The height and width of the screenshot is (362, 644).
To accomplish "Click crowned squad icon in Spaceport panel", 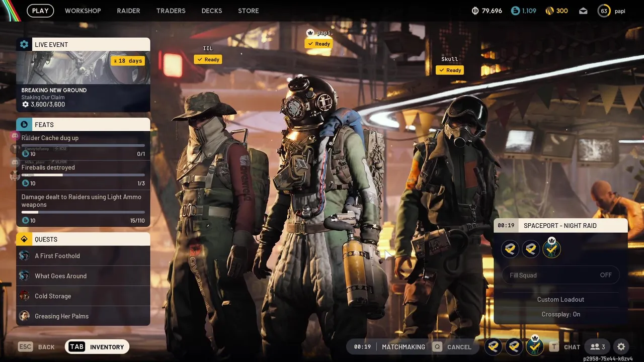I will 551,248.
